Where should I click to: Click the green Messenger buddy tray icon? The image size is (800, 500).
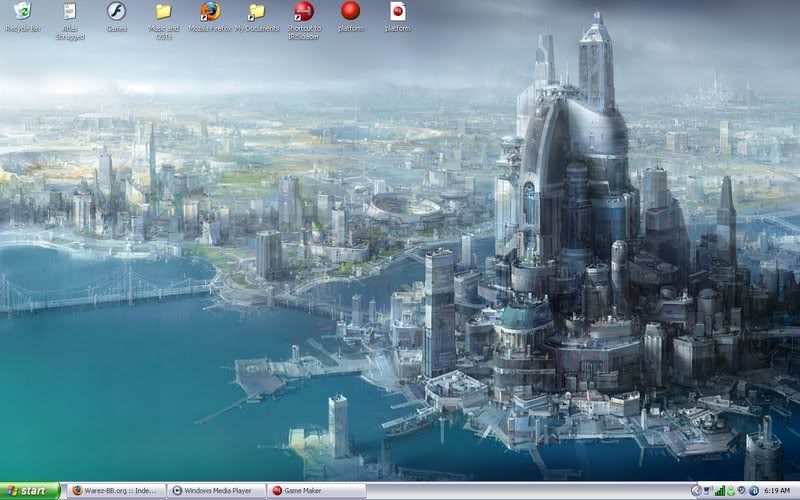tap(731, 491)
